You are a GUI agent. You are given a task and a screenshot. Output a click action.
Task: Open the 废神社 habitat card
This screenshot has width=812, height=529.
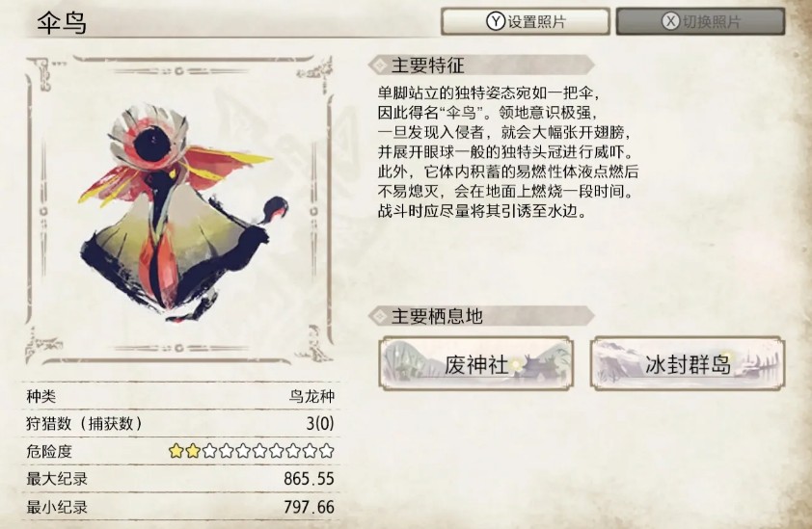pyautogui.click(x=475, y=363)
